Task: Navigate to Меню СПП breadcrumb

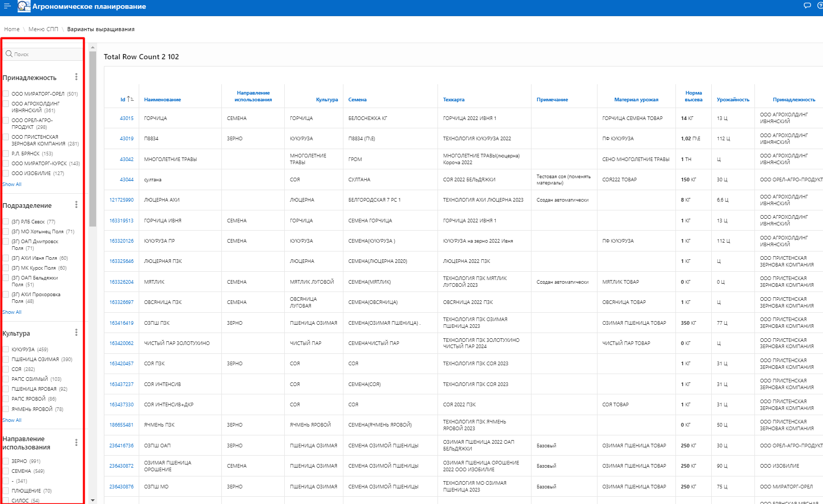Action: (43, 29)
